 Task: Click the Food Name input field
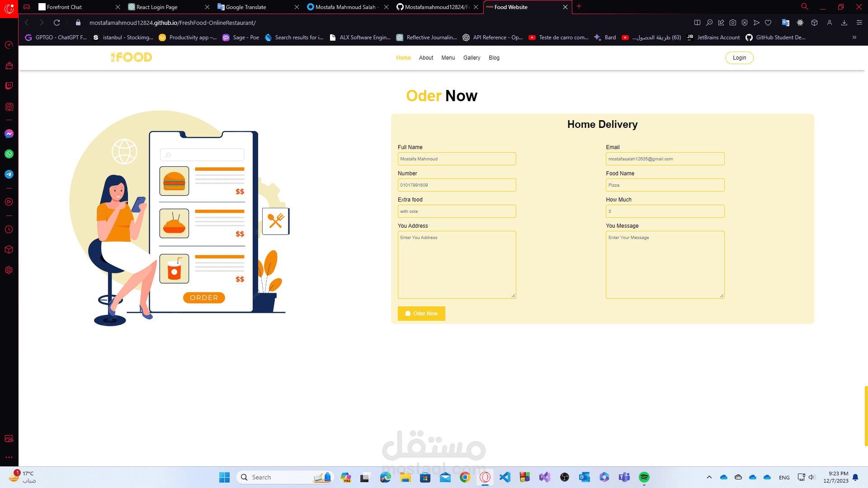(x=665, y=185)
